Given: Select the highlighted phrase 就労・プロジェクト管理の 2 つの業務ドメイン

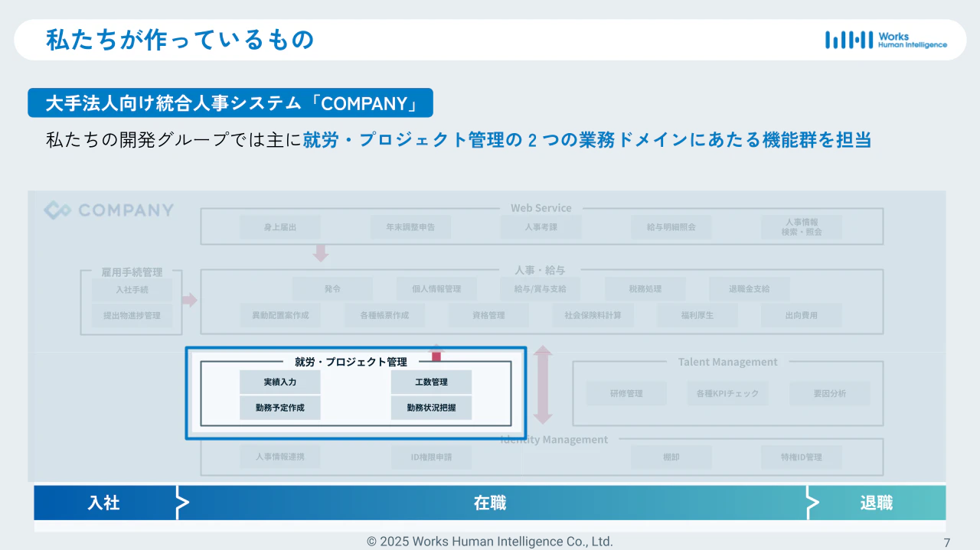Looking at the screenshot, I should point(485,140).
